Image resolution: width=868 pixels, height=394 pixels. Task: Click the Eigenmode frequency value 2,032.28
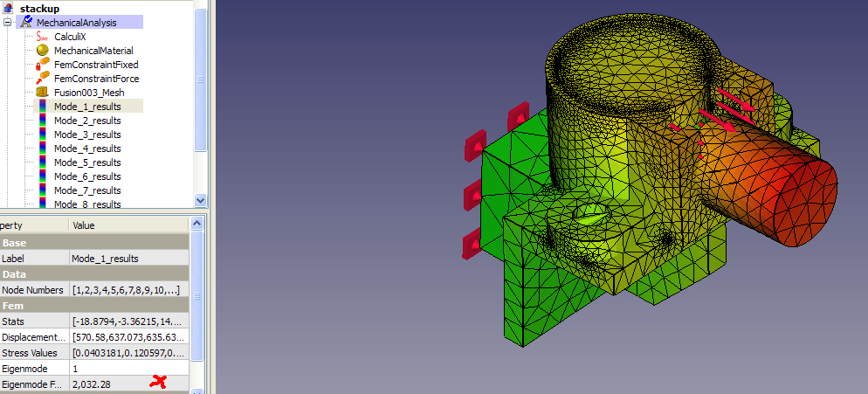(x=129, y=384)
